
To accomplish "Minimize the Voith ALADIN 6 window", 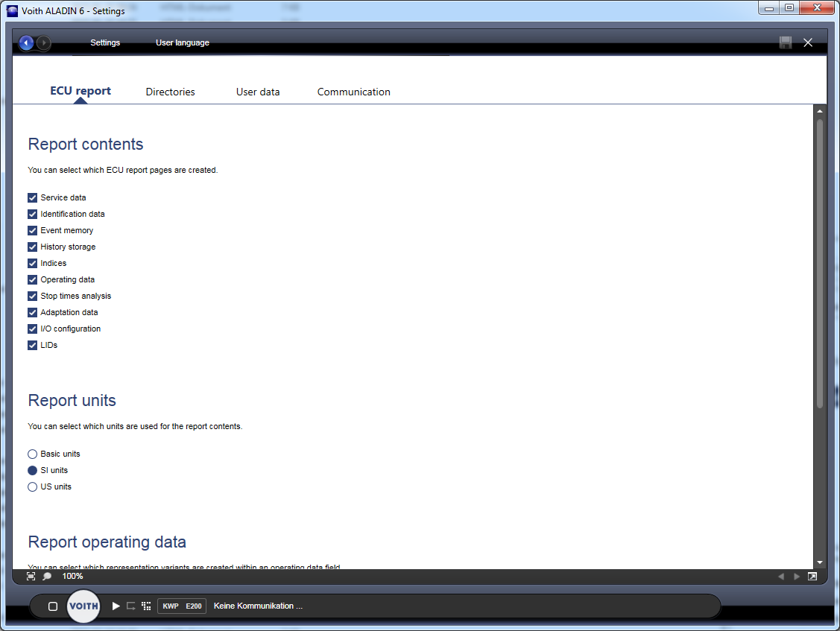I will pyautogui.click(x=768, y=8).
